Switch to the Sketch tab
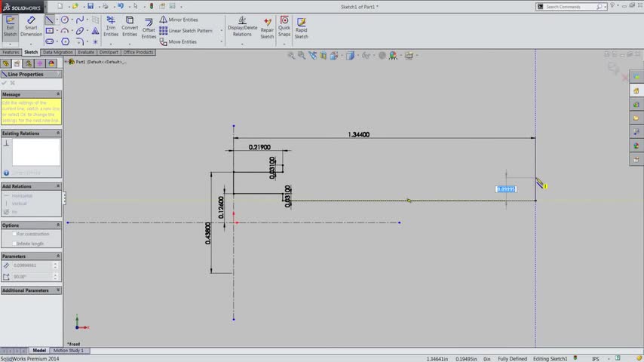644x362 pixels. (x=31, y=52)
